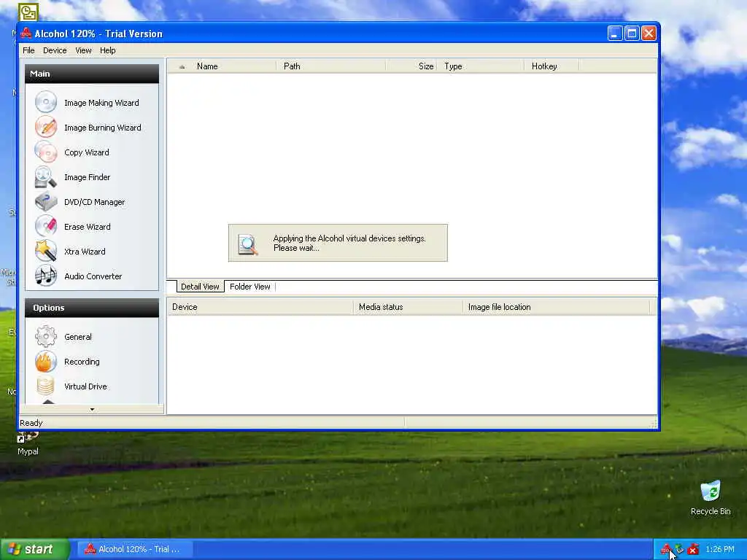
Task: Click the Erase Wizard label
Action: 88,227
